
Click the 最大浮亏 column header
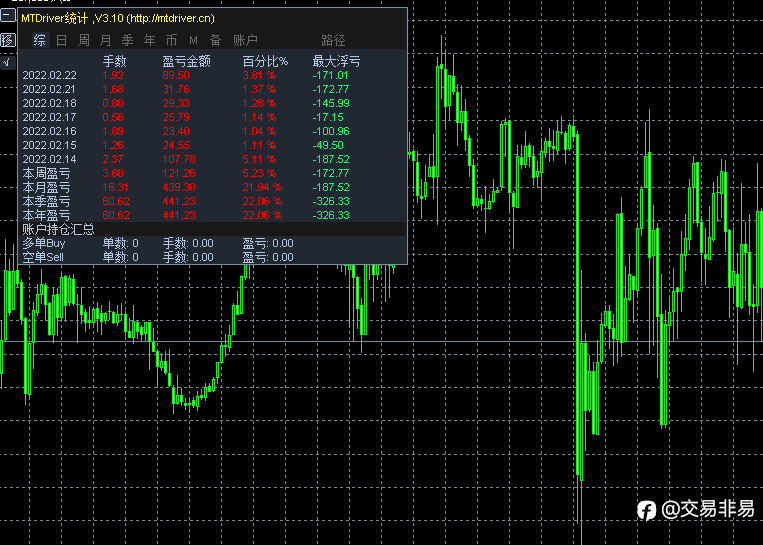[x=336, y=61]
